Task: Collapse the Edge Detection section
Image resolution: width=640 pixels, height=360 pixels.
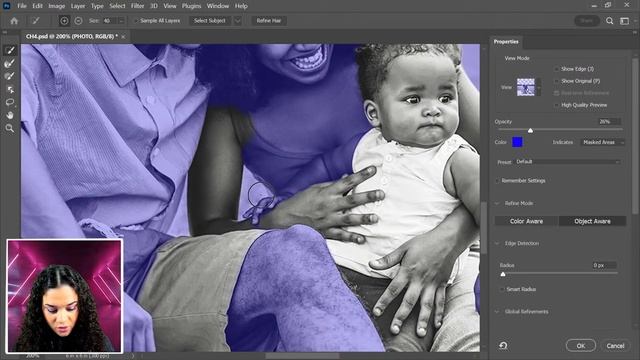Action: point(497,244)
